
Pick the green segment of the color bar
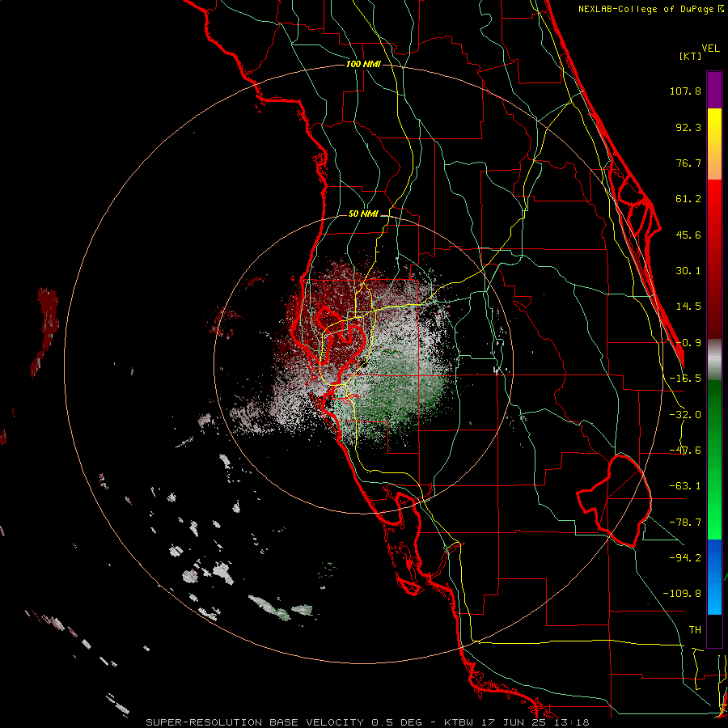[714, 459]
